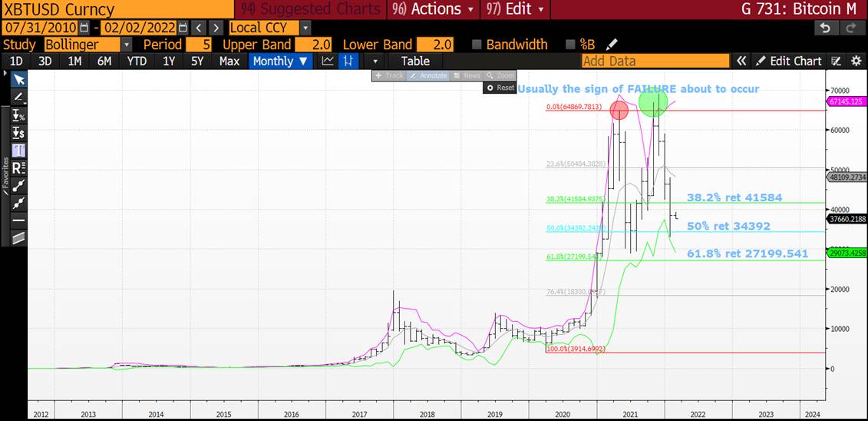
Task: Click the Track crosshair tool
Action: [390, 75]
